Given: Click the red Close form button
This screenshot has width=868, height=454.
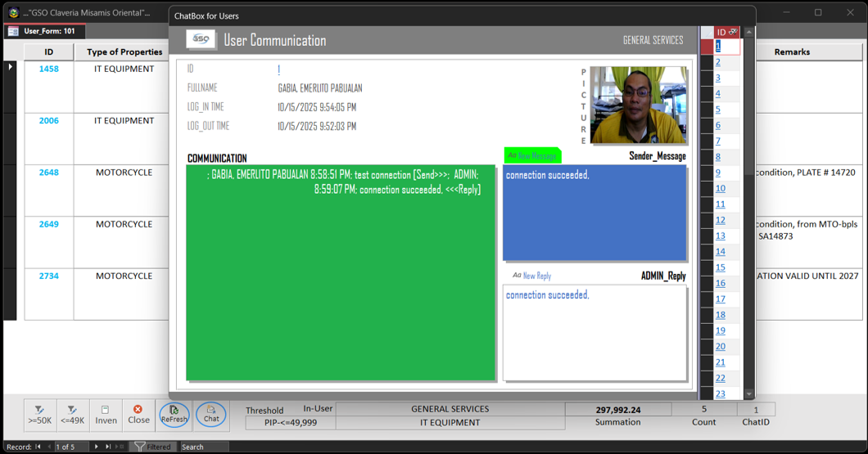Looking at the screenshot, I should click(138, 414).
